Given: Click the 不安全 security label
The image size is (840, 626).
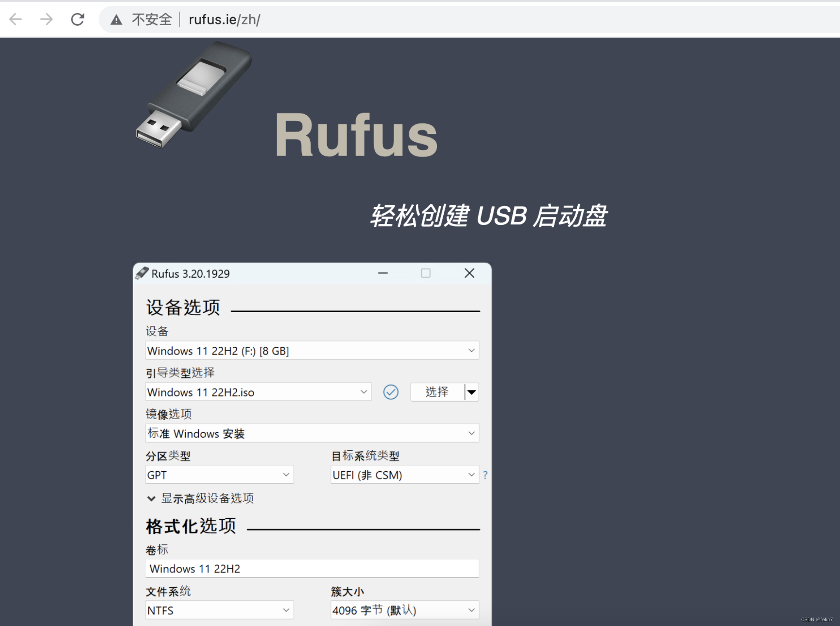Looking at the screenshot, I should click(152, 20).
